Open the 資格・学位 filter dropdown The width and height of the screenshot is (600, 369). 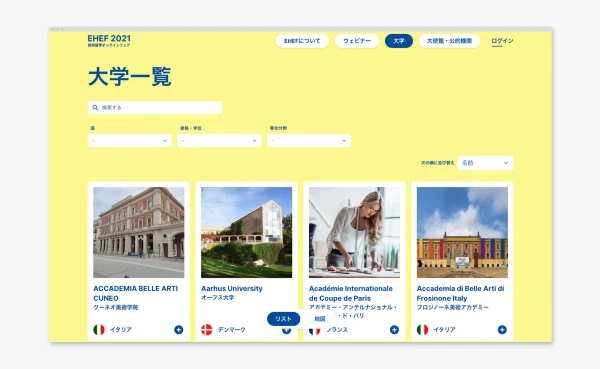pyautogui.click(x=219, y=140)
